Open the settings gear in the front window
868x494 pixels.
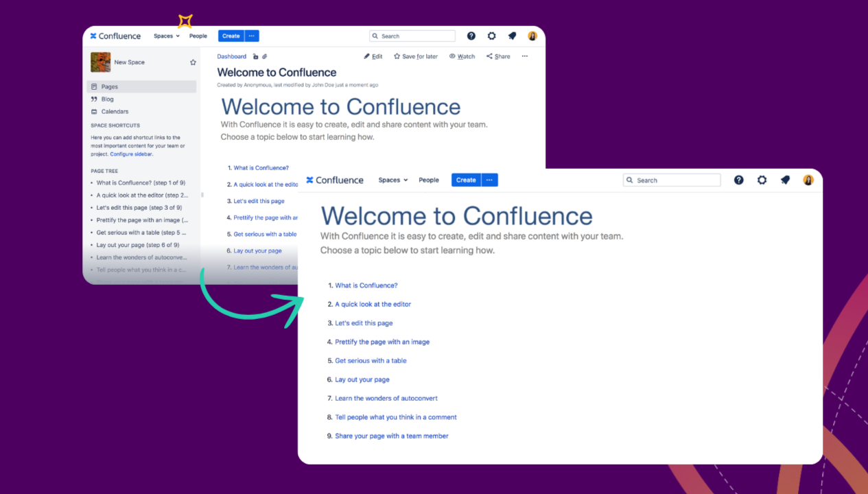tap(762, 180)
